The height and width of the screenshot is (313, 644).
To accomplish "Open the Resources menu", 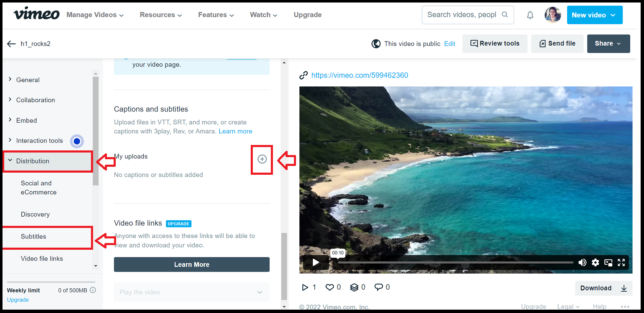I will [161, 15].
